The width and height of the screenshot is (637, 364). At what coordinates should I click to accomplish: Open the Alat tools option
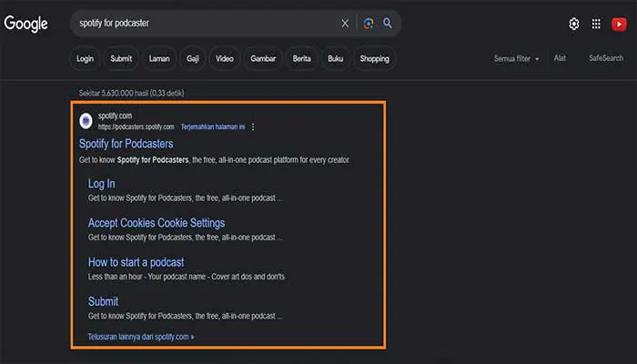coord(560,58)
